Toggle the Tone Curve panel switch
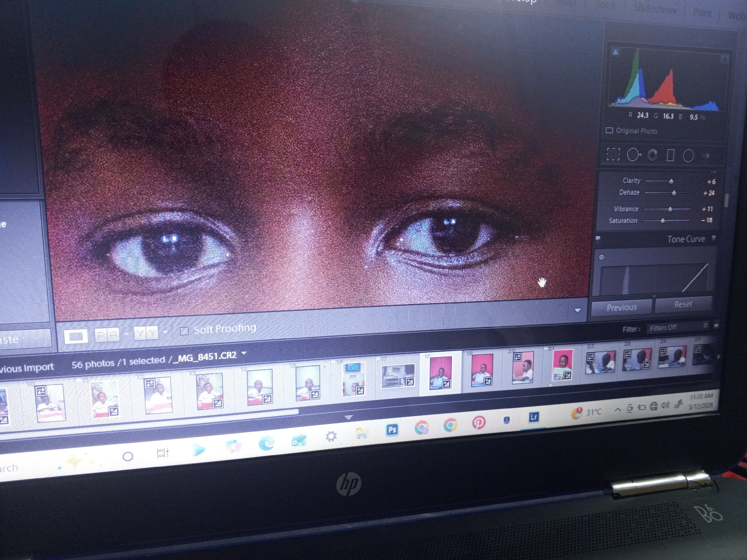747x560 pixels. click(598, 239)
